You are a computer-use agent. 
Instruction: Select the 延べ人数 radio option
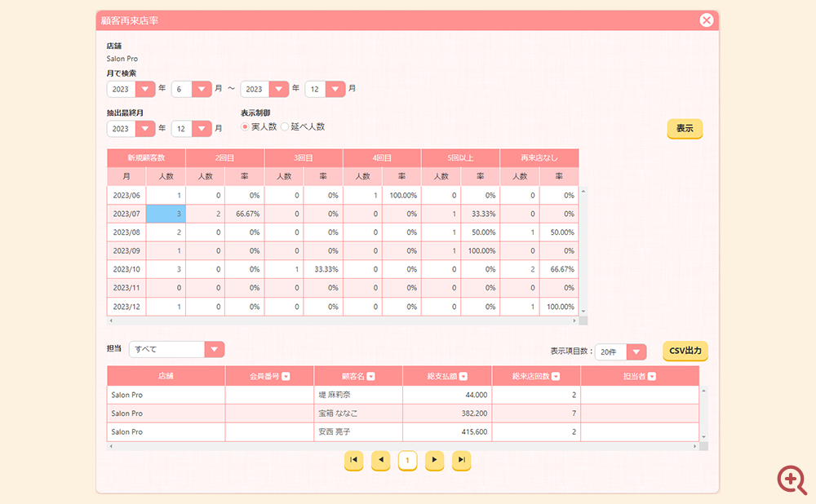[285, 126]
